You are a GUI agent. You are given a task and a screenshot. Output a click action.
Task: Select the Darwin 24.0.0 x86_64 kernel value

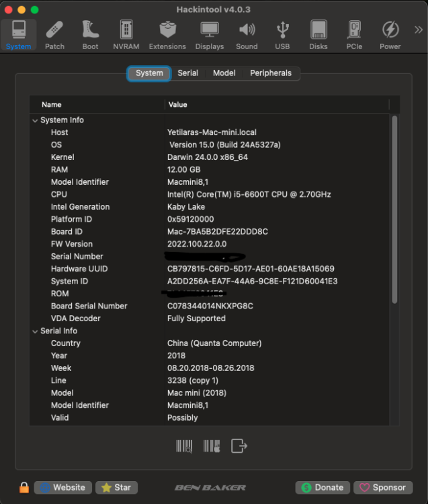(x=208, y=157)
